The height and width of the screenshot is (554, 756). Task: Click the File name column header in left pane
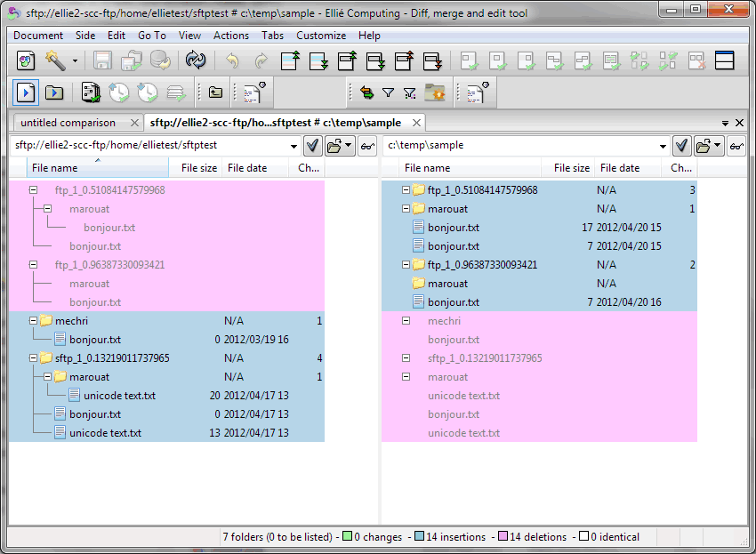tap(55, 168)
